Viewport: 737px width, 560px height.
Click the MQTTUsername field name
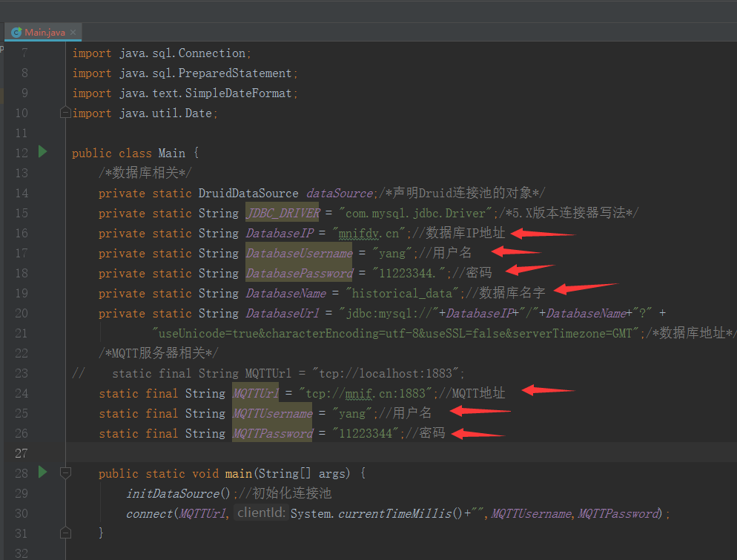click(273, 413)
